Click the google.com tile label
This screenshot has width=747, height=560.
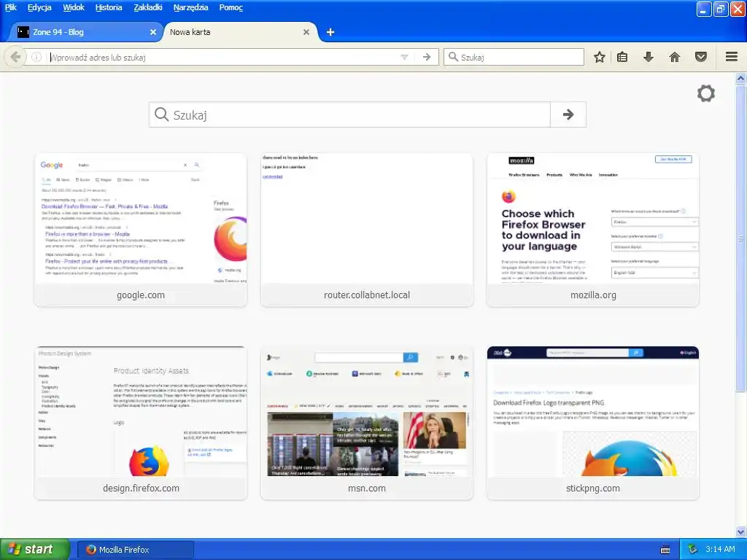pyautogui.click(x=141, y=295)
